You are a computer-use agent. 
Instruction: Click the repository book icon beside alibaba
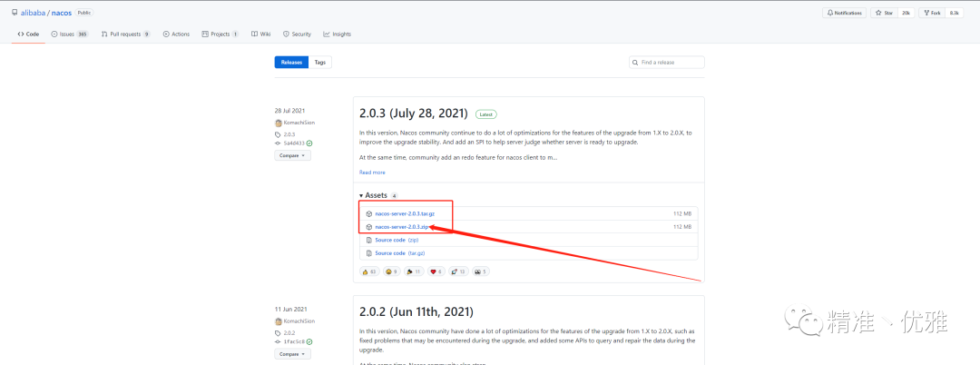[x=15, y=13]
